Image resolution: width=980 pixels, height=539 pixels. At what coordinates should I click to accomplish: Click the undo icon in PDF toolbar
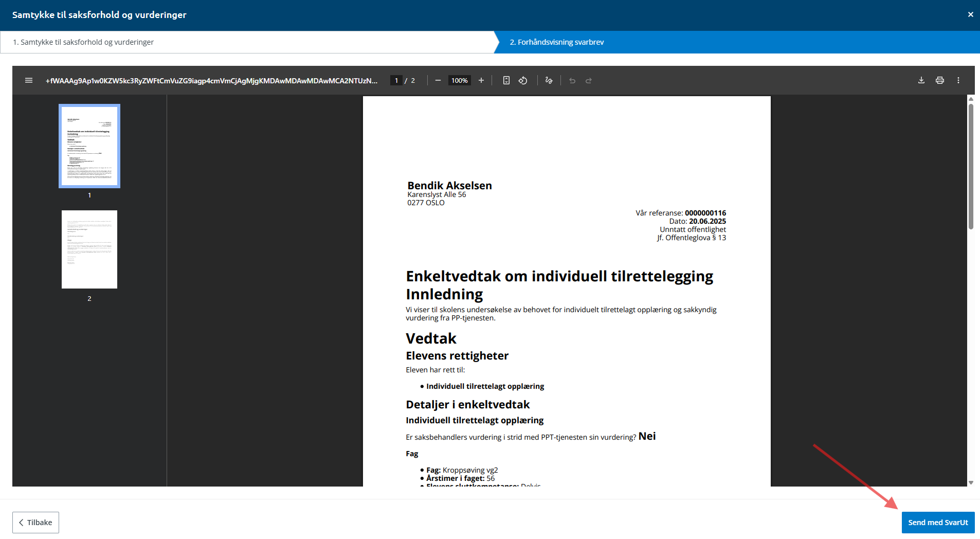pos(572,80)
